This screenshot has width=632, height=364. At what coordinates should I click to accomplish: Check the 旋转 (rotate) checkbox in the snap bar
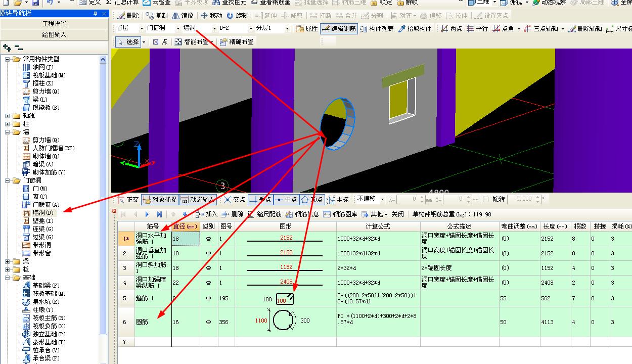coord(486,200)
